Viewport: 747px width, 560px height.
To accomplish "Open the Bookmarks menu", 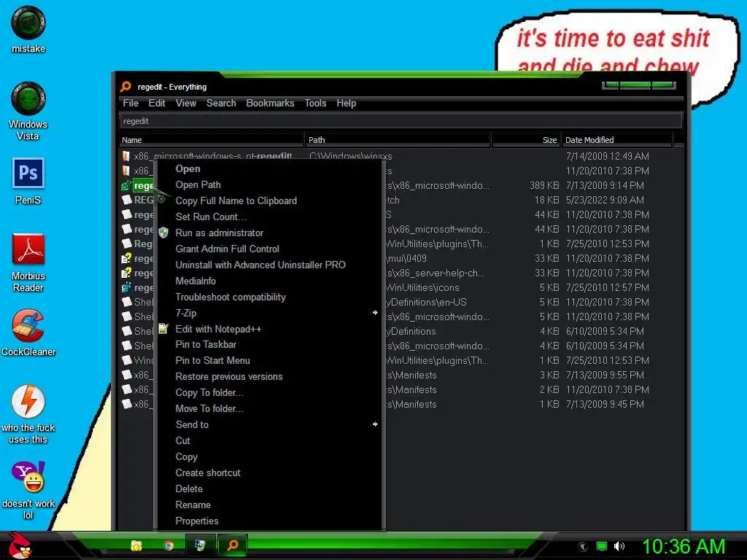I will [270, 103].
